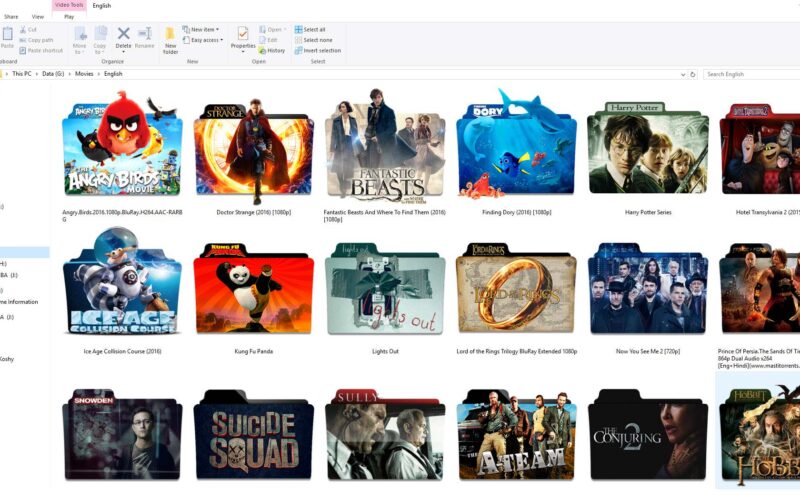Click the New folder icon

170,39
